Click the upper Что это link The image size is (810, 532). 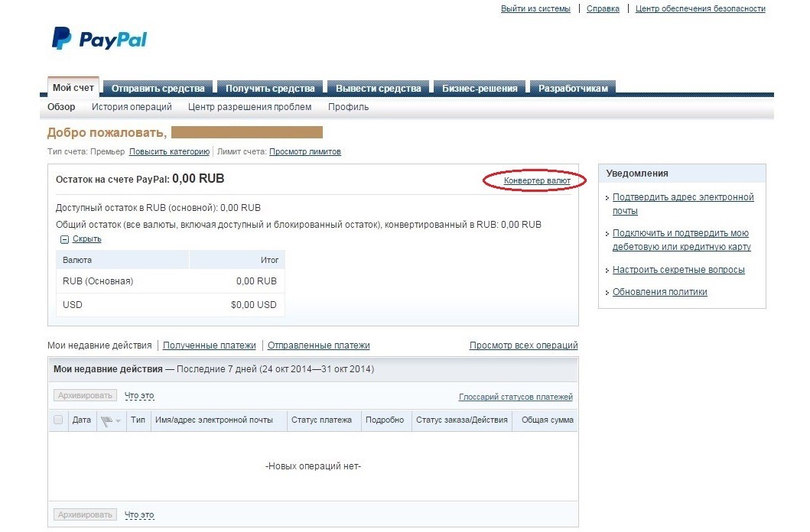139,396
